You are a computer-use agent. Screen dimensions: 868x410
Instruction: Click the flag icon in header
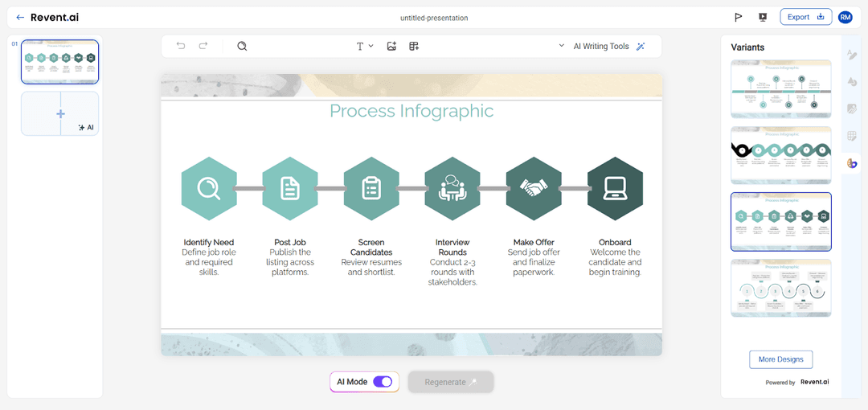click(738, 17)
